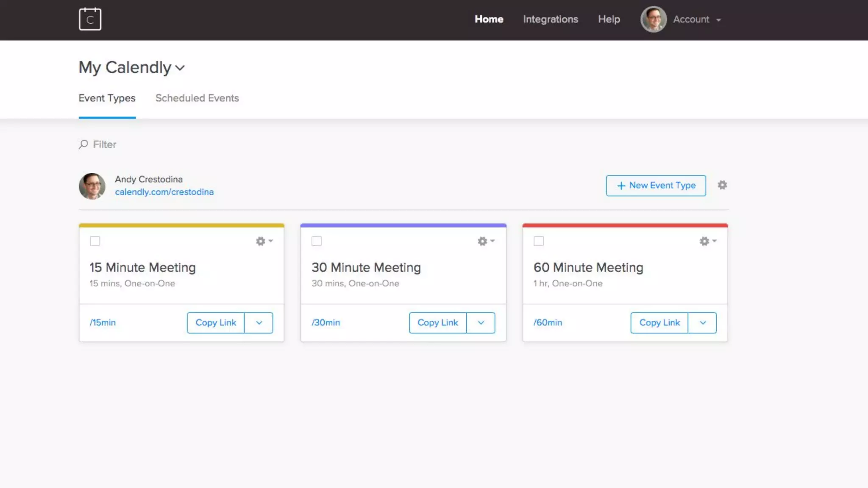
Task: Tick the 30 Minute Meeting checkbox
Action: click(x=317, y=241)
